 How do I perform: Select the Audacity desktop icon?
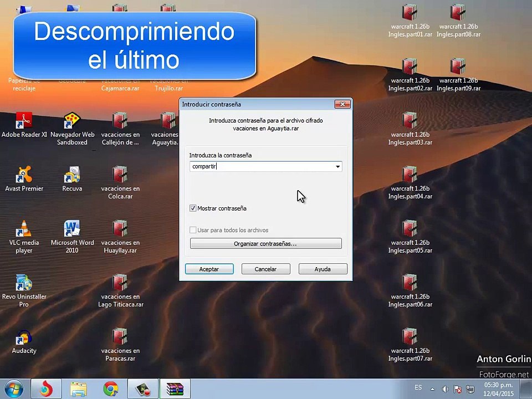point(24,341)
